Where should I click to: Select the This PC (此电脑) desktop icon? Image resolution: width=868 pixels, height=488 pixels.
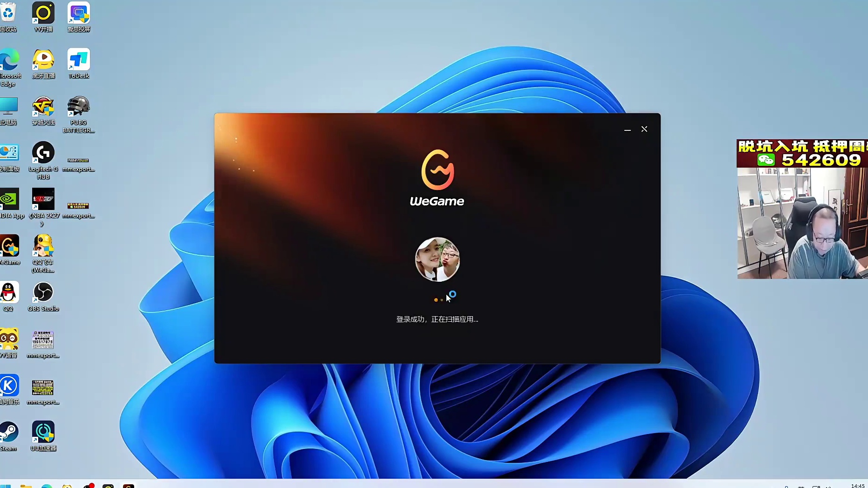(x=8, y=111)
